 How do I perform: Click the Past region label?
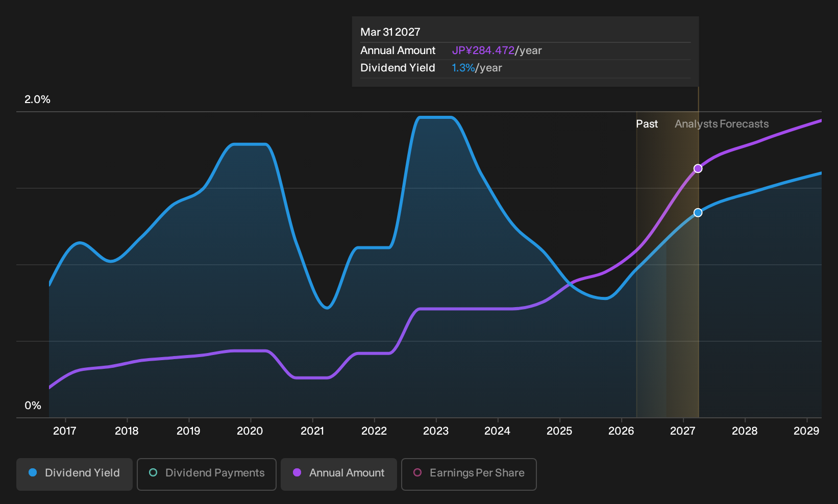647,124
